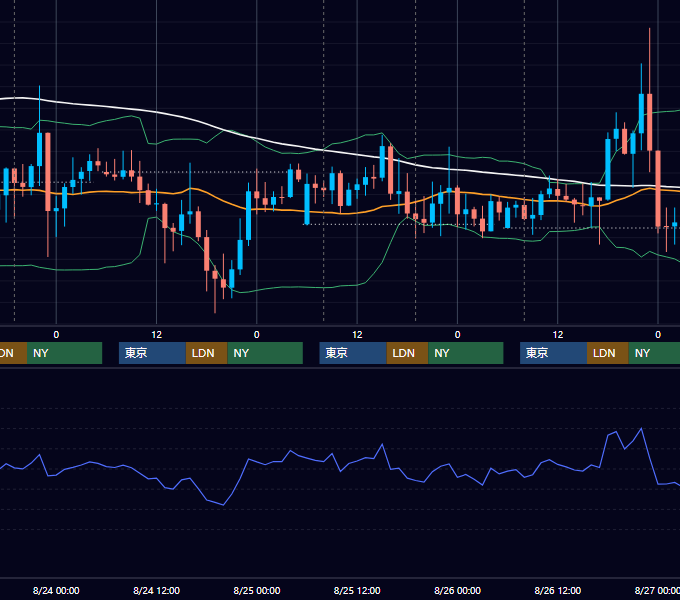Click hour marker 12 above 8/25 12:00
This screenshot has width=680, height=600.
coord(357,334)
